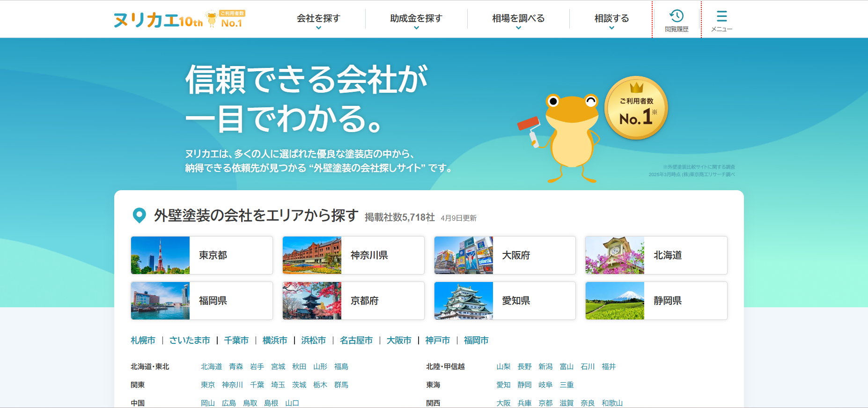Open the 閲覧履歴 history icon

click(677, 20)
